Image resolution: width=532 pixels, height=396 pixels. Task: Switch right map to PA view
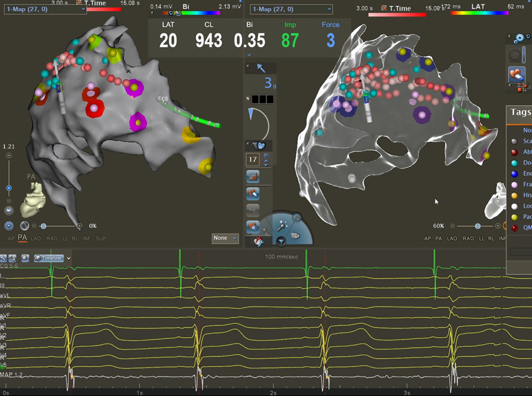tap(438, 238)
